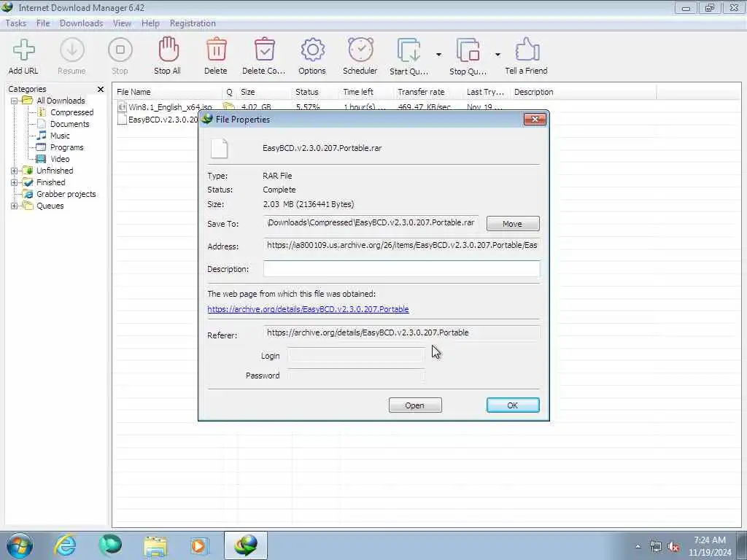Open Windows Media Player taskbar icon
Image resolution: width=747 pixels, height=560 pixels.
198,545
